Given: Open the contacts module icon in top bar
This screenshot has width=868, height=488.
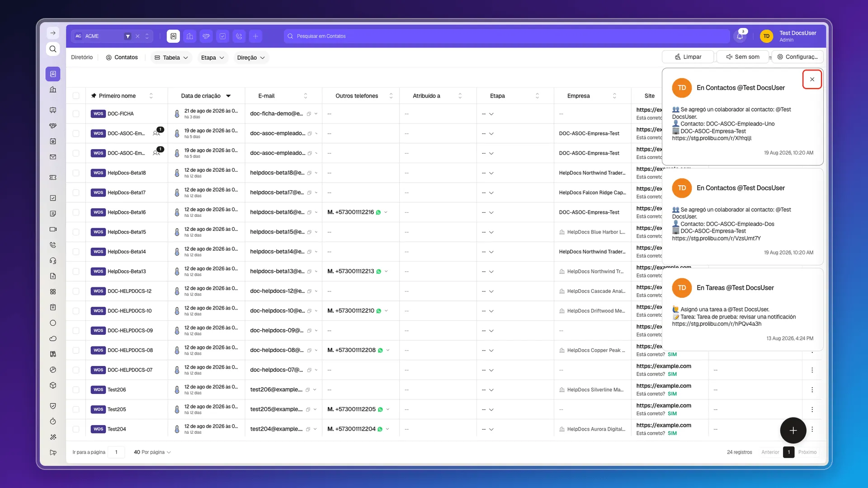Looking at the screenshot, I should coord(173,36).
